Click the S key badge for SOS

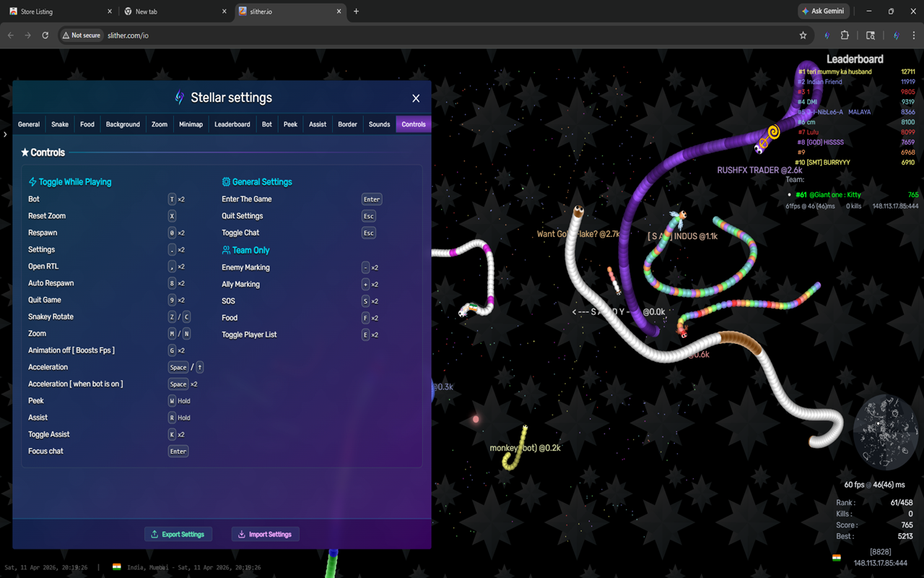pos(366,301)
